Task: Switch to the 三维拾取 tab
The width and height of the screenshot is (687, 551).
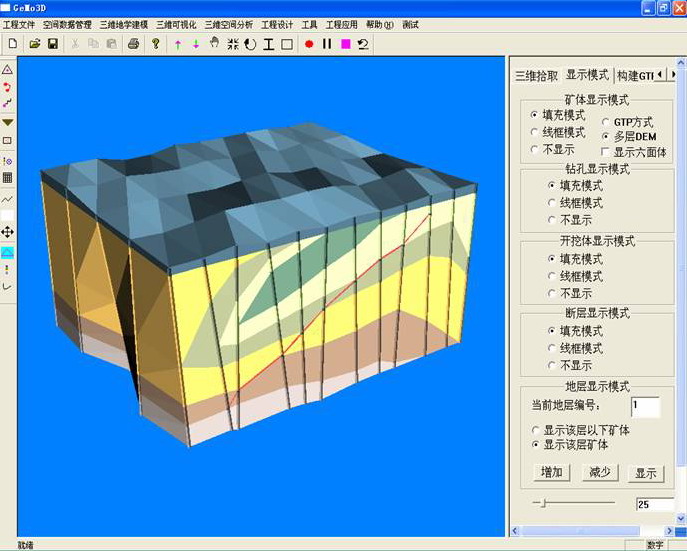Action: coord(536,75)
